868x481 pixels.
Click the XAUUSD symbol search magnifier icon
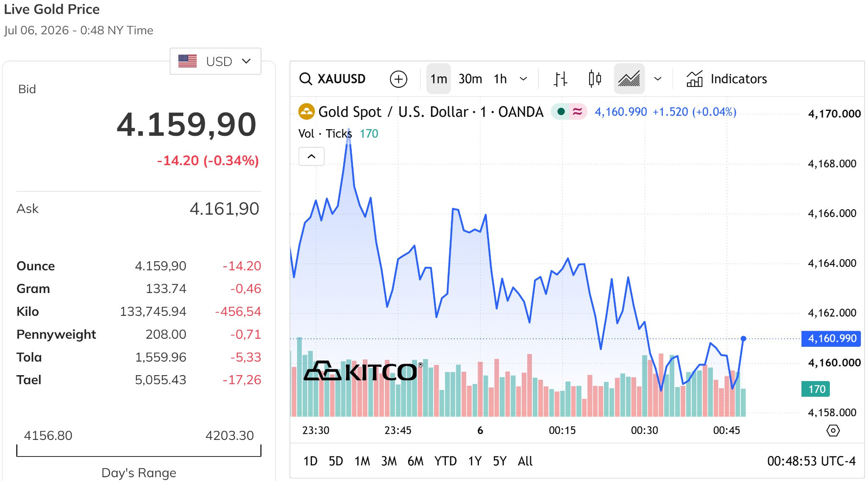[306, 79]
